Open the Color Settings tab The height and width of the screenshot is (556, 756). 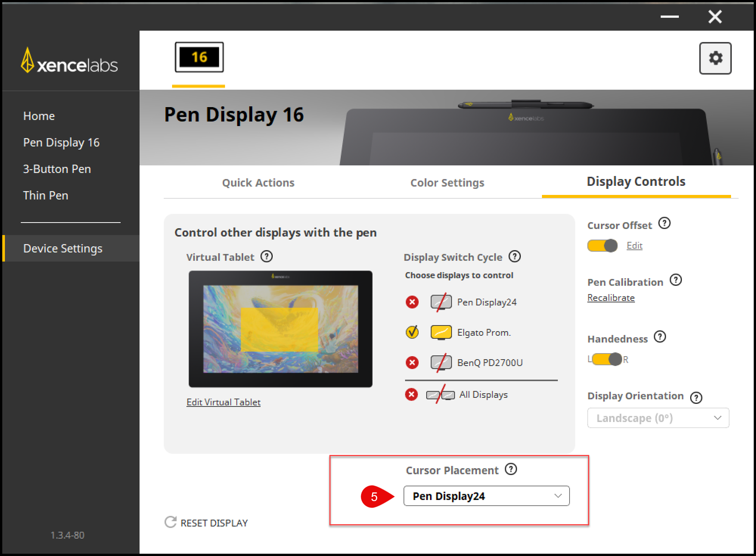click(x=447, y=183)
